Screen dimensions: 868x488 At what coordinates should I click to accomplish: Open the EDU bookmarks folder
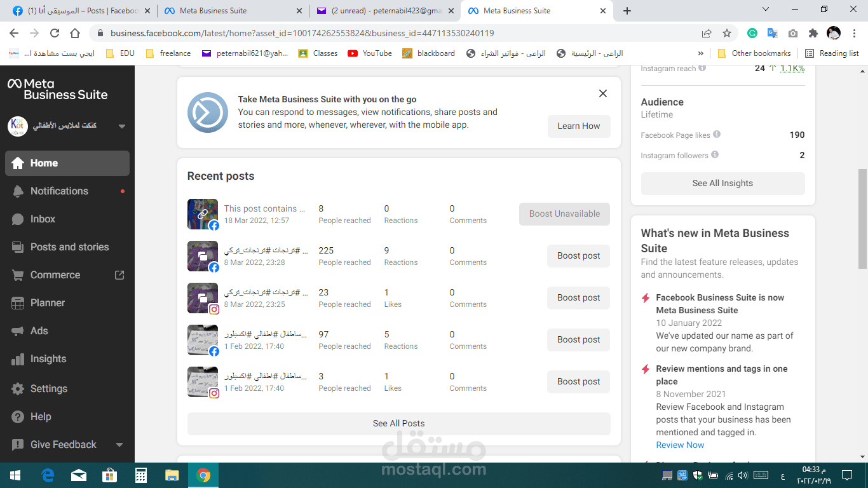tap(120, 53)
